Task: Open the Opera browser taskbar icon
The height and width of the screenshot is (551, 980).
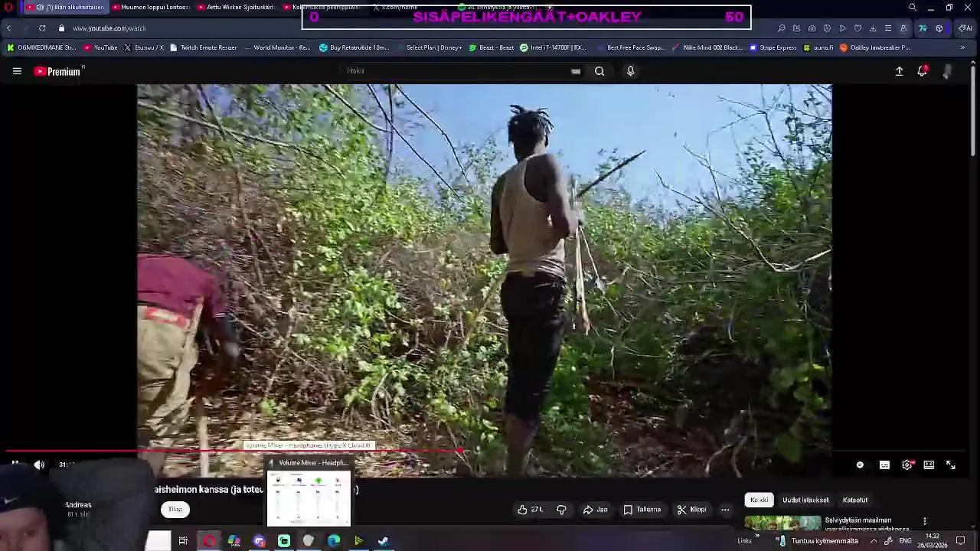Action: (209, 541)
